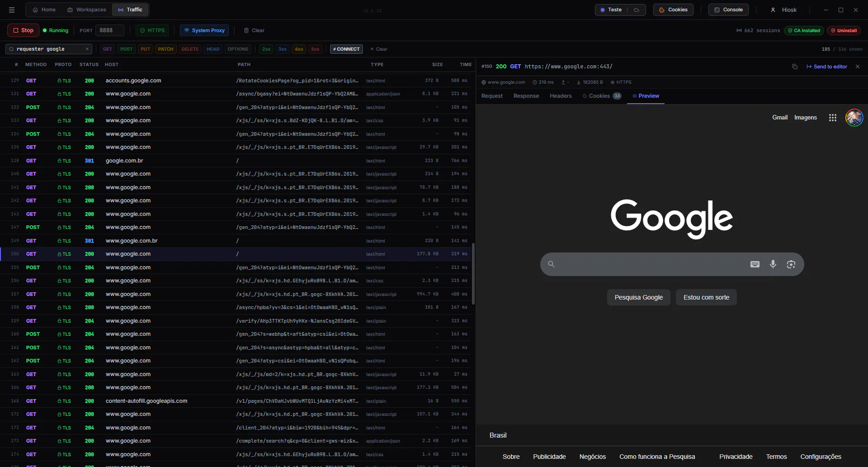
Task: Clear the active filters in the filter row
Action: 379,49
